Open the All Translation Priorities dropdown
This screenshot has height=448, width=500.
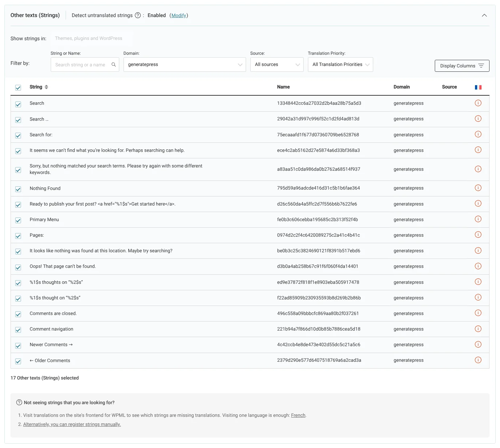[340, 65]
